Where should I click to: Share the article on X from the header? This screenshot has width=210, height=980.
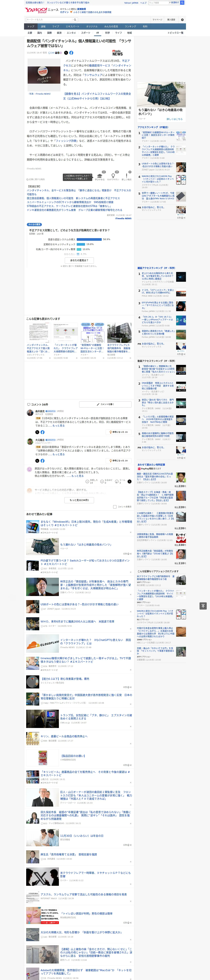point(66,53)
